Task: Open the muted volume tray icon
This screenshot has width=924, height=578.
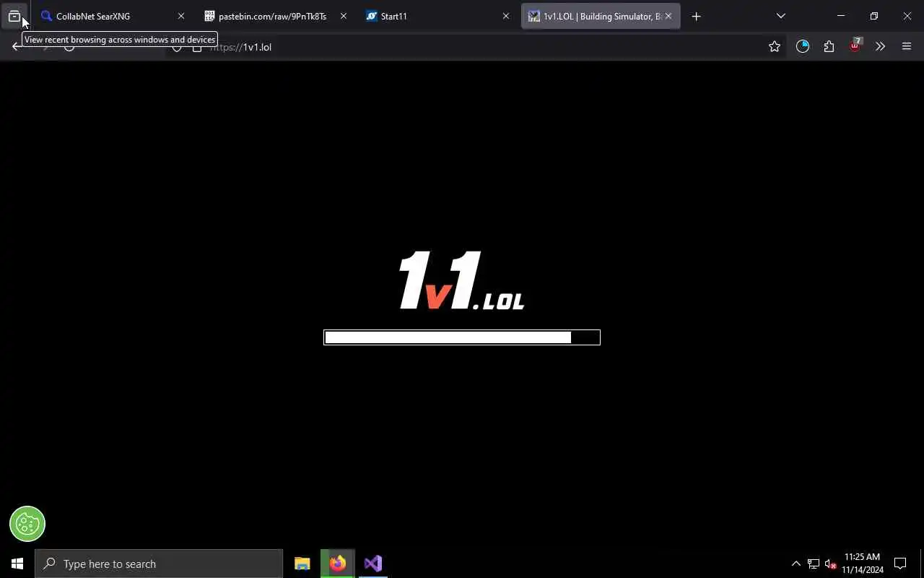Action: coord(831,564)
